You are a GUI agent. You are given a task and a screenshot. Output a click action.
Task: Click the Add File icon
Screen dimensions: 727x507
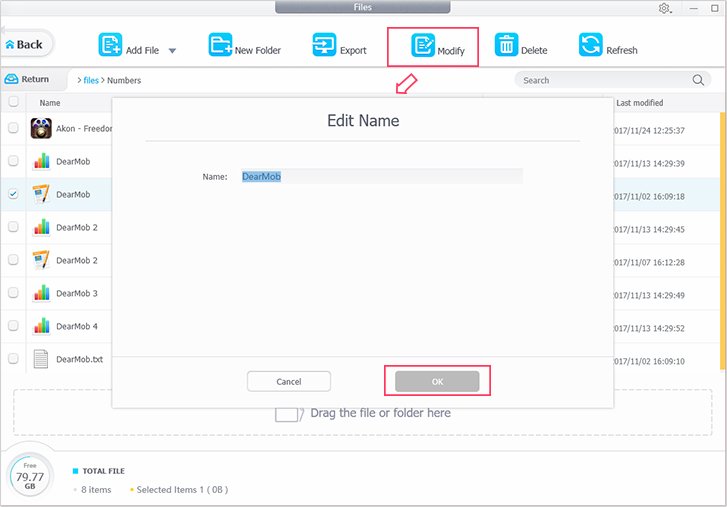click(x=110, y=44)
